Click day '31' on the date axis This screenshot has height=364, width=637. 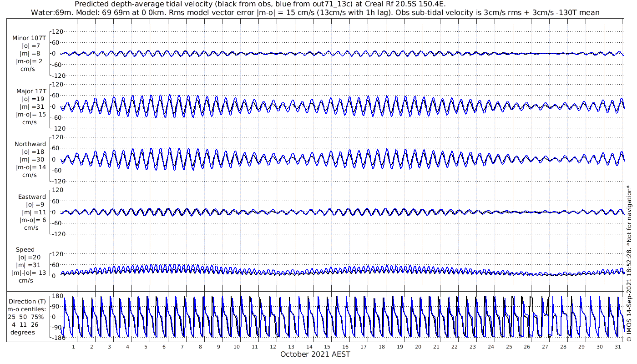pos(618,347)
